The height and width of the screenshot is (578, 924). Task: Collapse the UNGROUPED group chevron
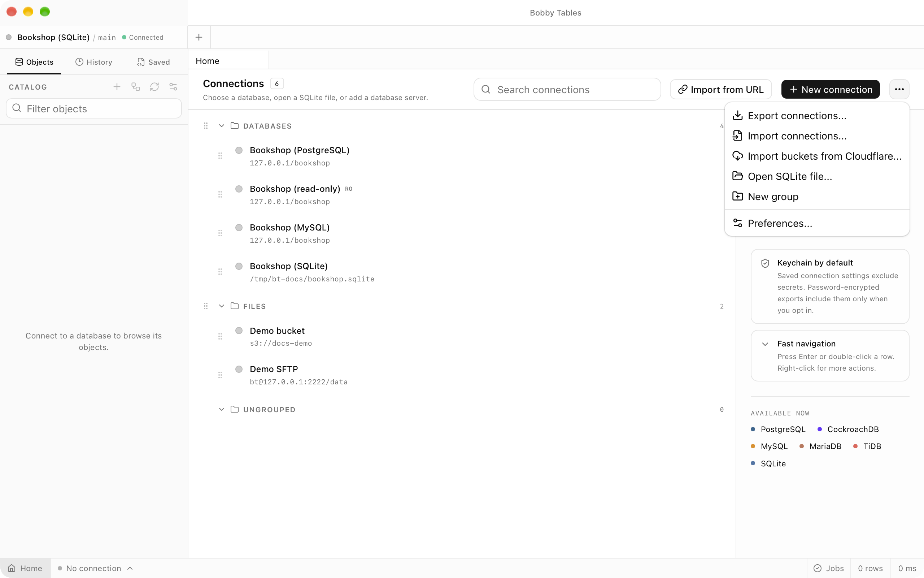point(222,409)
